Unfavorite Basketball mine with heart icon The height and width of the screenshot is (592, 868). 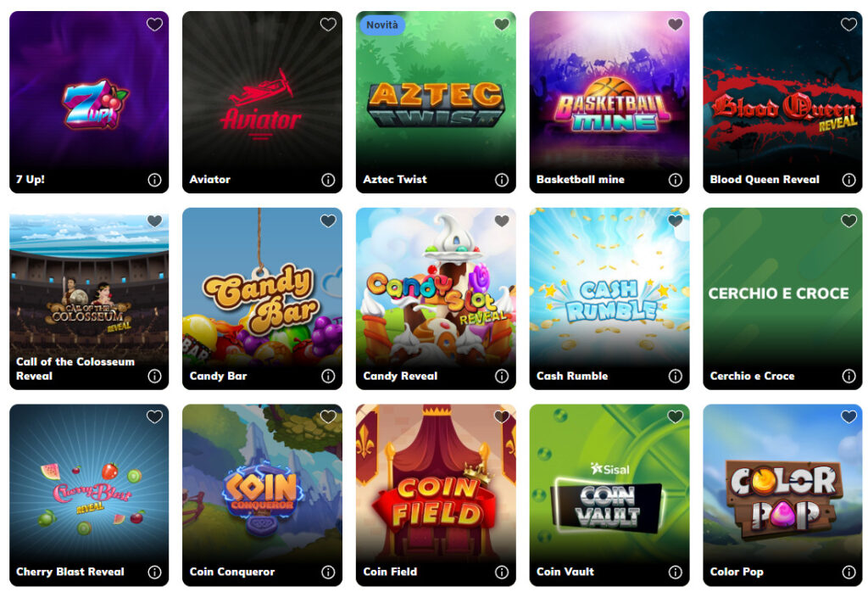[676, 25]
